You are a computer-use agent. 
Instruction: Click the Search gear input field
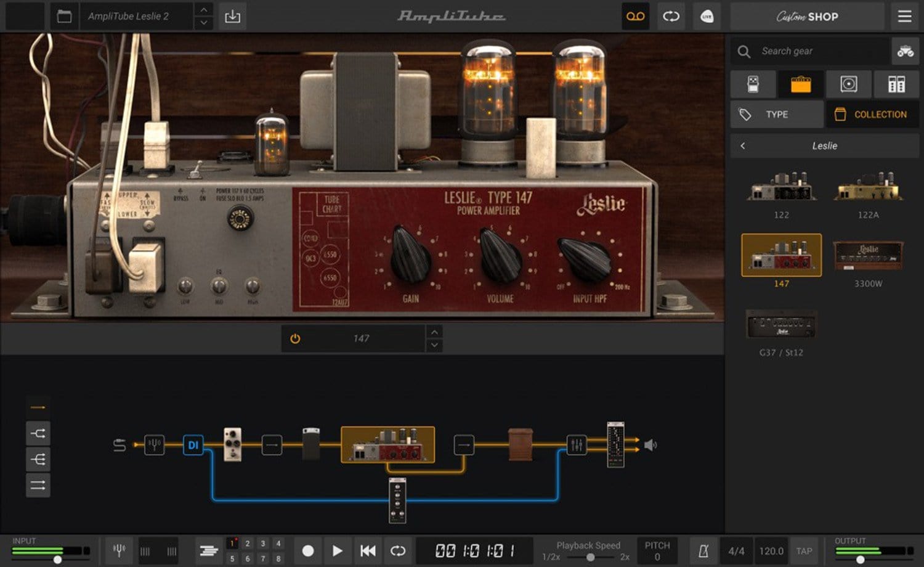point(810,51)
